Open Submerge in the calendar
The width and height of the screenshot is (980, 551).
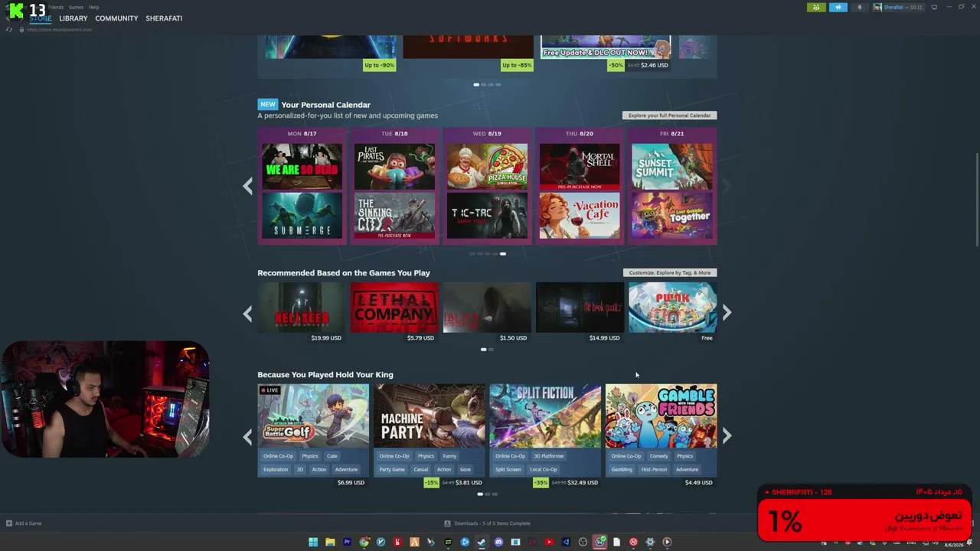302,215
